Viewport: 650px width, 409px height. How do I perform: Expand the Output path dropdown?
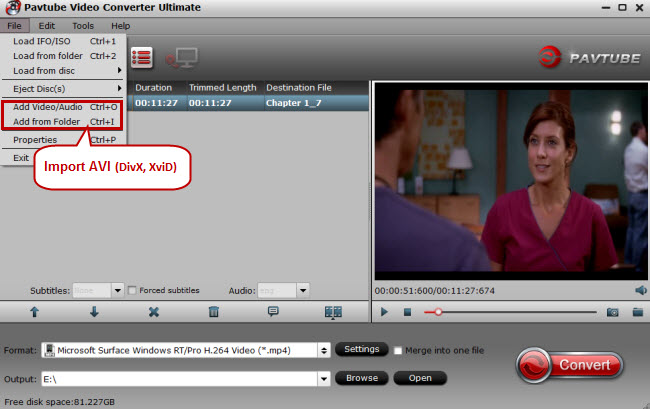pos(324,379)
